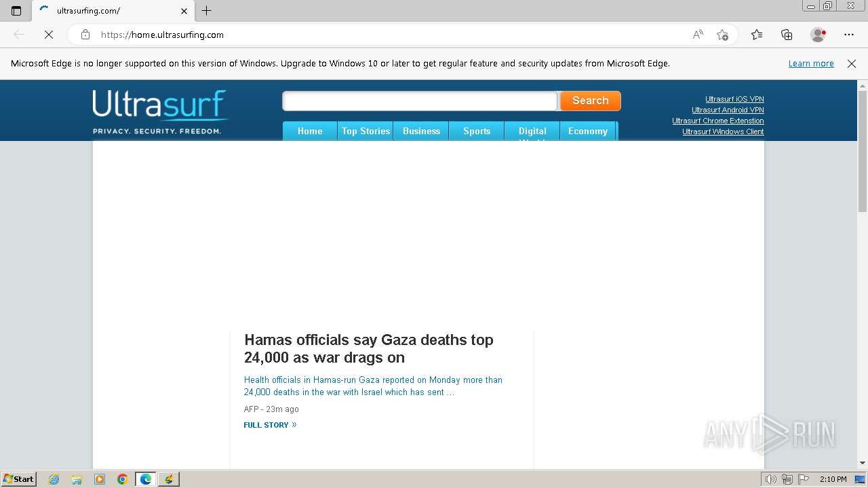The height and width of the screenshot is (488, 868).
Task: Click the 2:10 PM system clock
Action: (833, 479)
